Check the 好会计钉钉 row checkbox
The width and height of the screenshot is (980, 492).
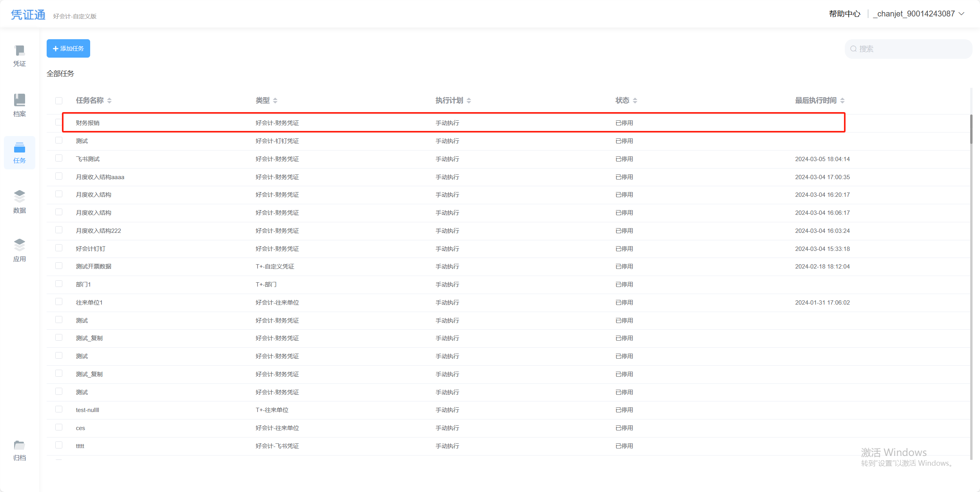59,248
